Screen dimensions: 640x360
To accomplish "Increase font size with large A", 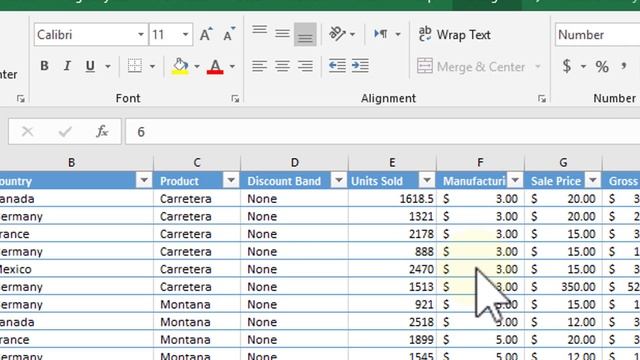I will click(206, 34).
